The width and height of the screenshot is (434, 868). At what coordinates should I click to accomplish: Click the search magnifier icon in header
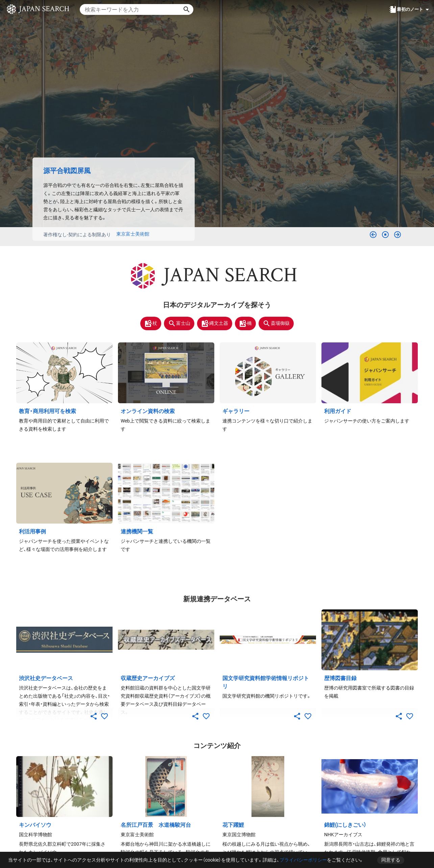click(x=186, y=9)
